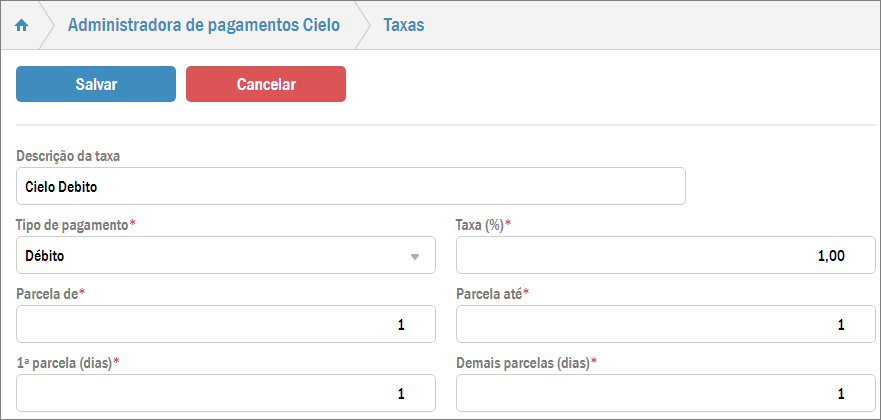Click the Taxa (%) input field
This screenshot has height=420, width=881.
[x=665, y=256]
